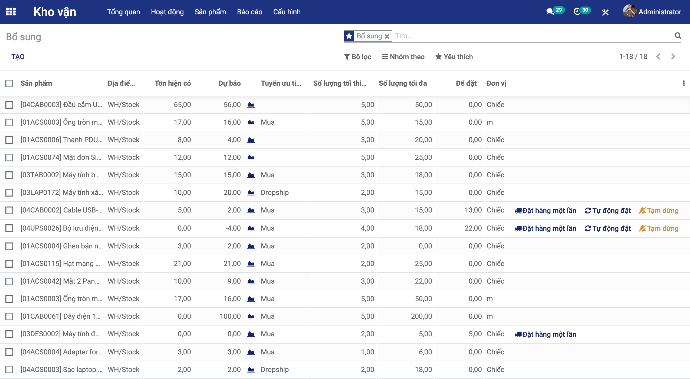Tick checkbox for 04UPS0026 Bộ lưu điện row
This screenshot has height=379, width=690.
9,228
